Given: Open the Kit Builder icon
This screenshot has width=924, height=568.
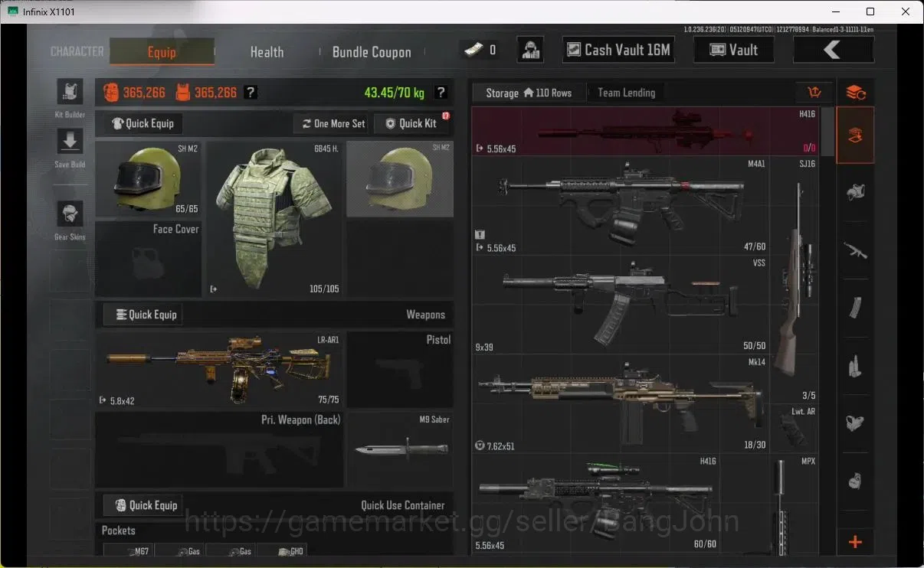Looking at the screenshot, I should click(70, 92).
